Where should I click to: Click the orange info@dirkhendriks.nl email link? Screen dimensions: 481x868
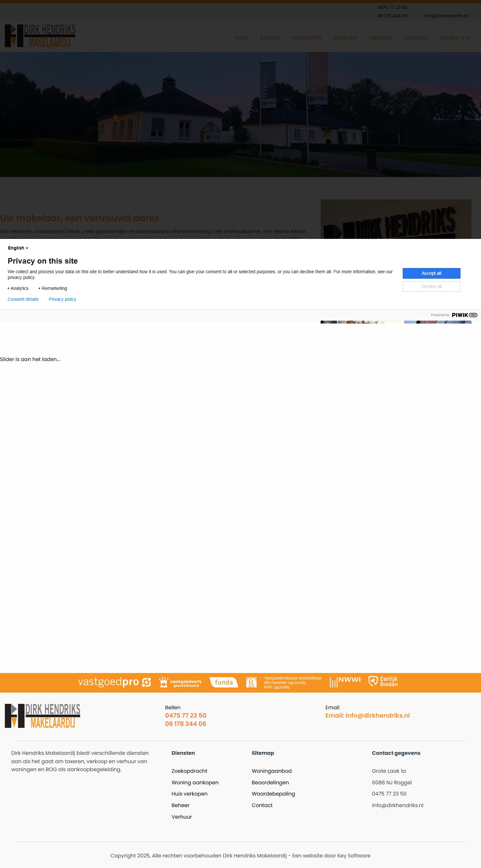pyautogui.click(x=367, y=715)
